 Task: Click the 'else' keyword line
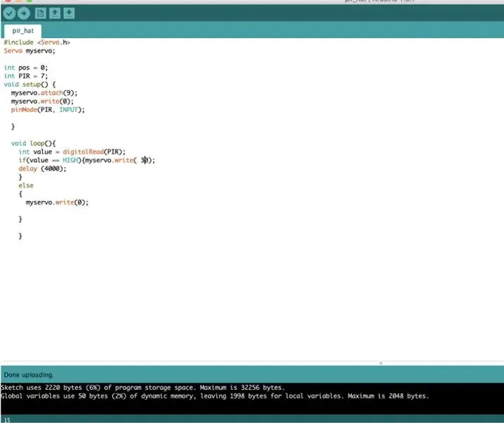(x=26, y=185)
